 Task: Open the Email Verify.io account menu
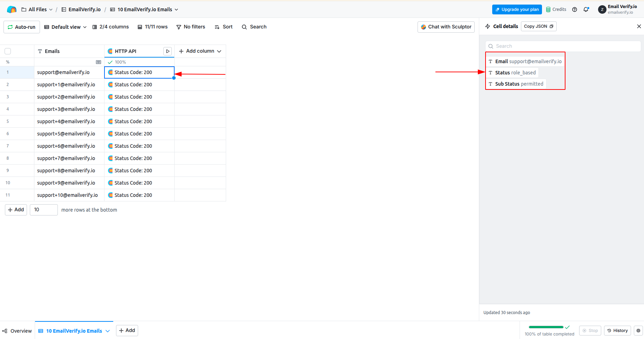pos(618,9)
